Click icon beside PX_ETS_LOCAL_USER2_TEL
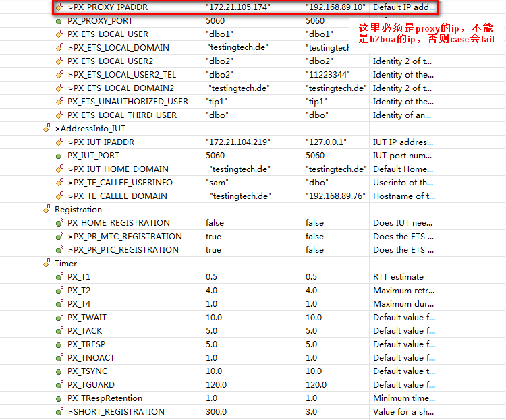 [59, 75]
